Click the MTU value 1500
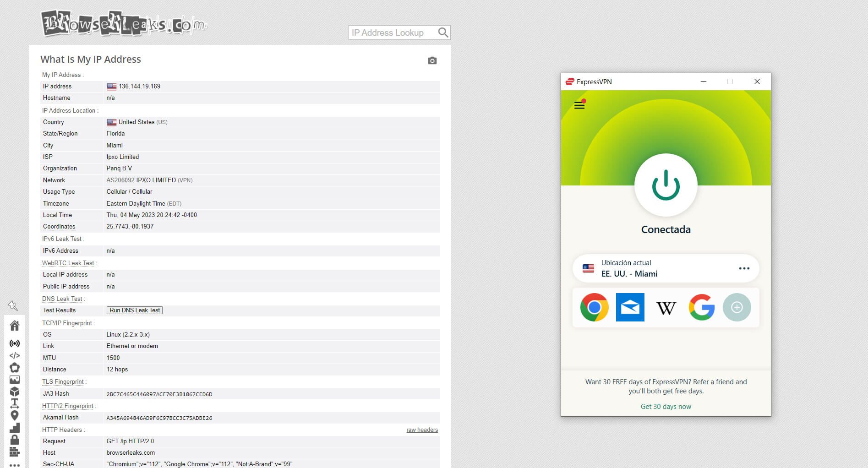The height and width of the screenshot is (468, 868). click(x=113, y=358)
